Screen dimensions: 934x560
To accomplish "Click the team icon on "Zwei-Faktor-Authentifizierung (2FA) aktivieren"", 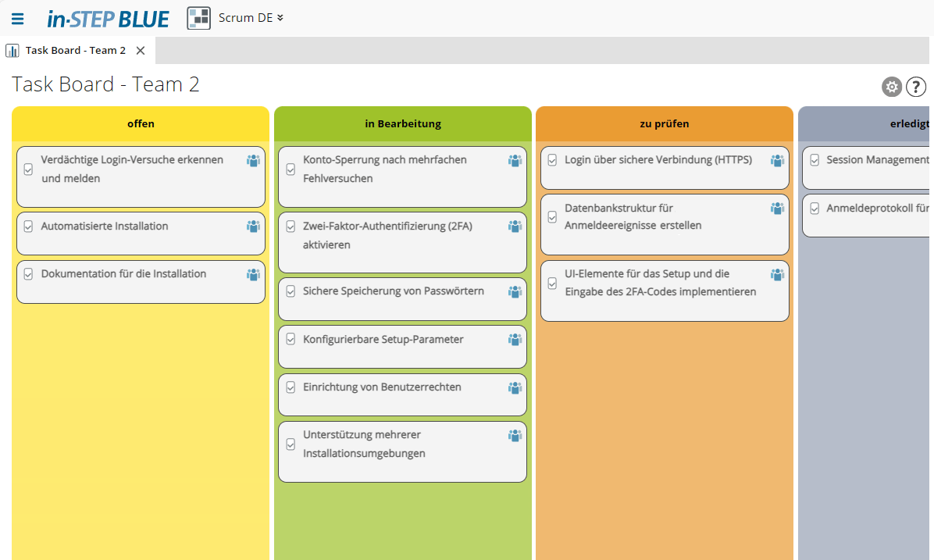I will 515,226.
